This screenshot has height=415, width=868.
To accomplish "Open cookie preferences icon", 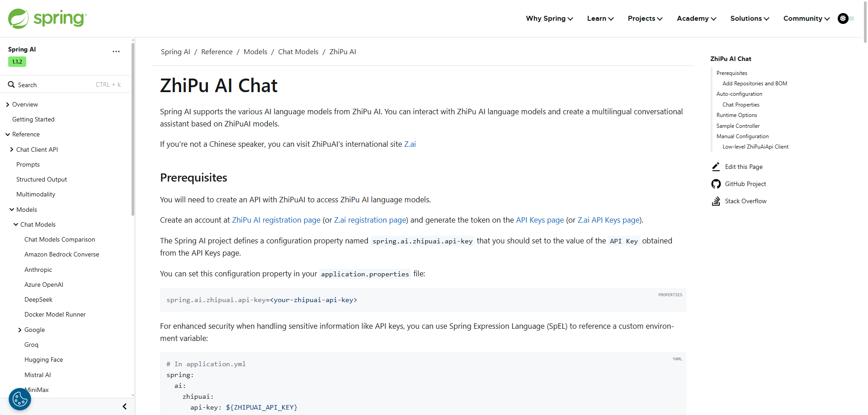I will pyautogui.click(x=20, y=399).
